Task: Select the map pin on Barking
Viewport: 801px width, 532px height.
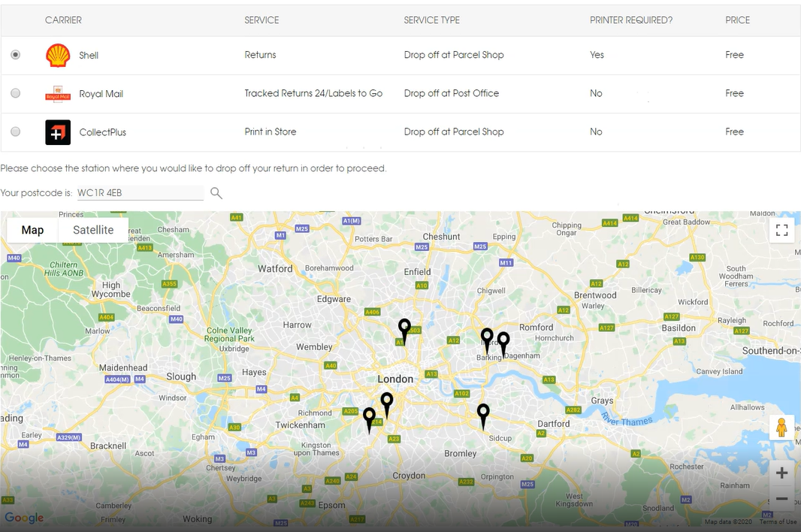Action: 487,340
